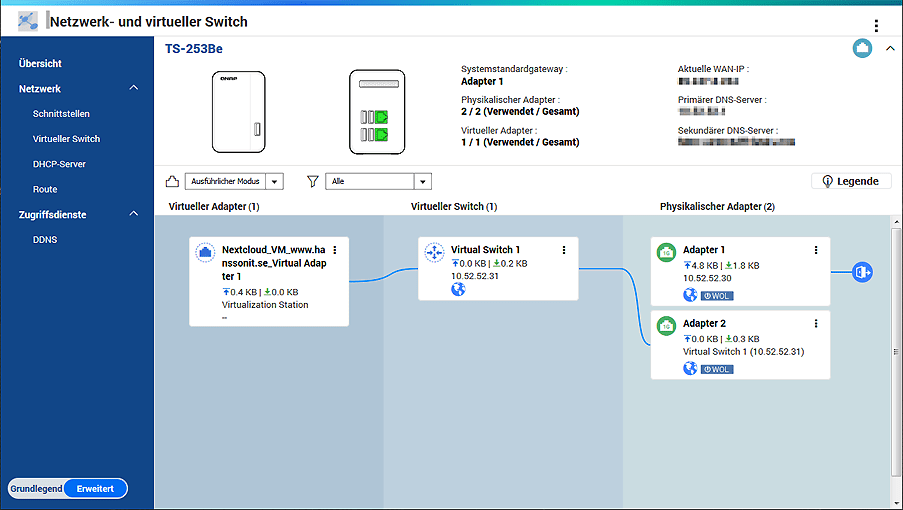
Task: Click the blue NAS icon top right
Action: point(862,48)
